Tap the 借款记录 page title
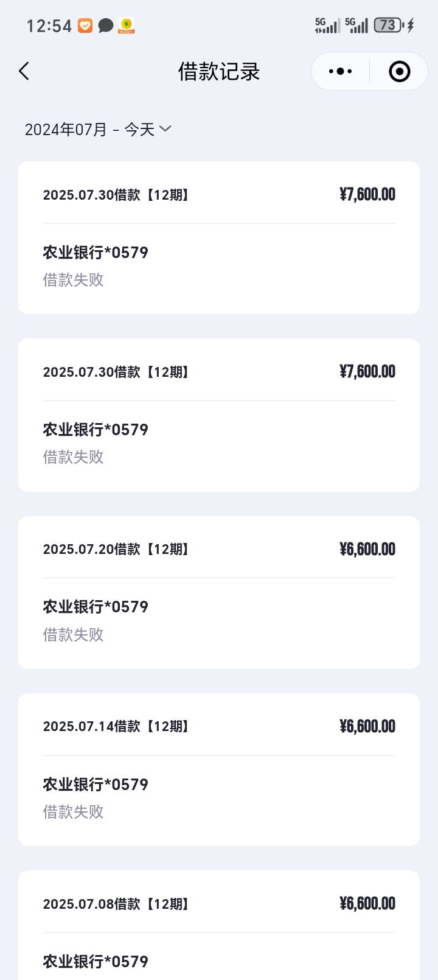Screen dimensions: 438x980 pos(219,71)
